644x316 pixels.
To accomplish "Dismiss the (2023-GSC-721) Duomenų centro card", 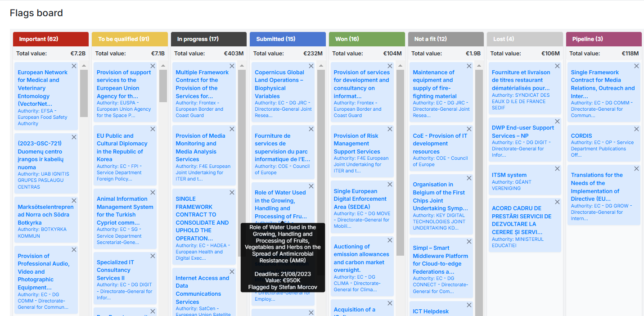I will [74, 137].
